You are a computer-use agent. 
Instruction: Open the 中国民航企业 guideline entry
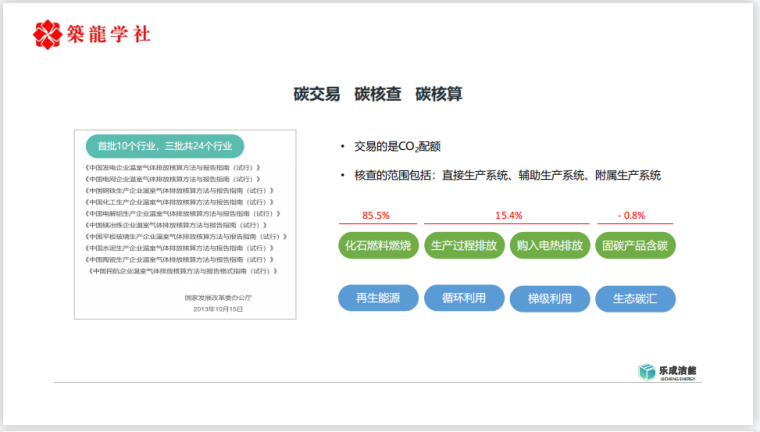pyautogui.click(x=181, y=271)
